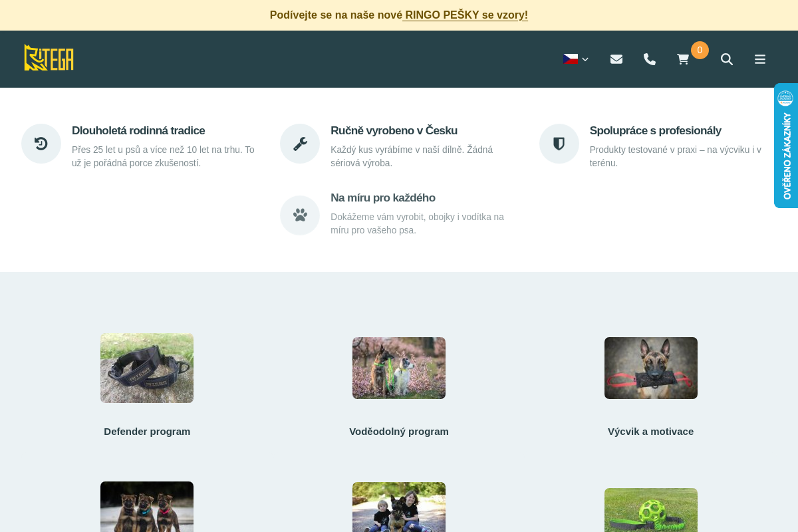Click the Voděodolný program label
The width and height of the screenshot is (798, 532).
coord(399,432)
